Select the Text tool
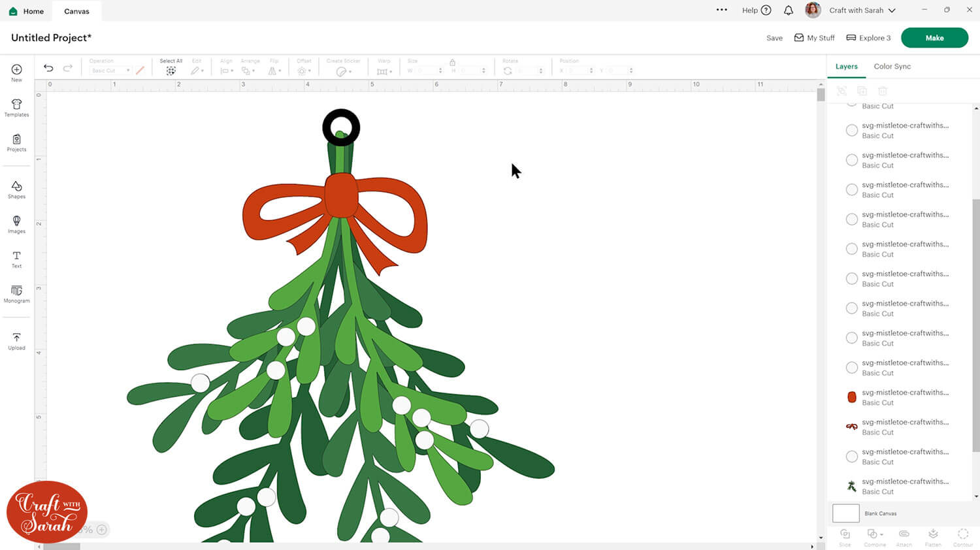 click(16, 256)
